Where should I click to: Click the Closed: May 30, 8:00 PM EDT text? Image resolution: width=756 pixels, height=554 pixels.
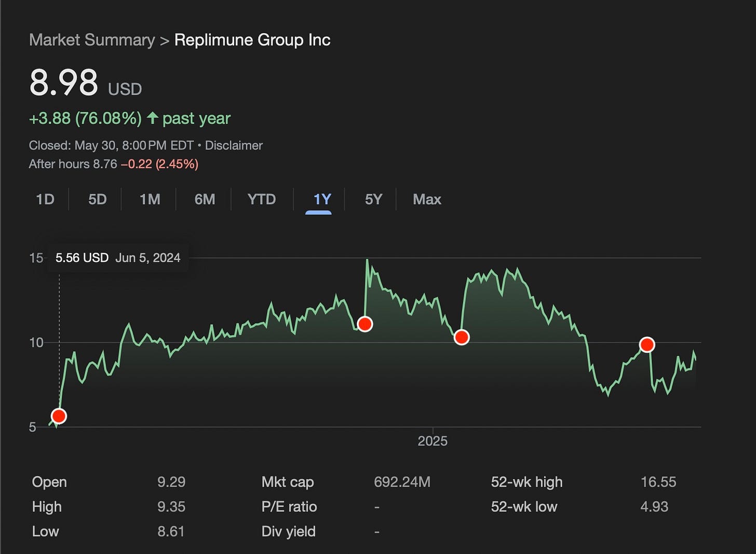point(111,145)
